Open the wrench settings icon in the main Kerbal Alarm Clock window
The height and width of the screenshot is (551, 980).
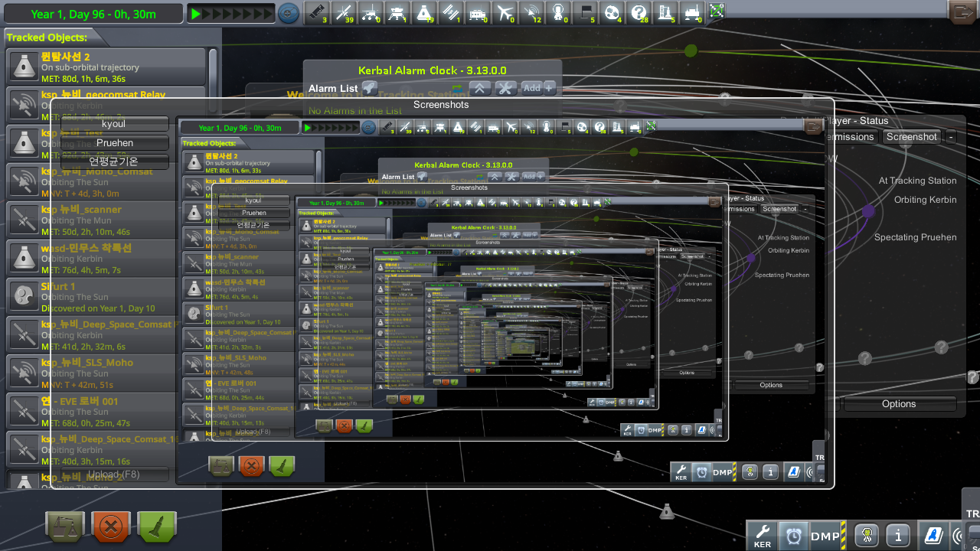505,88
